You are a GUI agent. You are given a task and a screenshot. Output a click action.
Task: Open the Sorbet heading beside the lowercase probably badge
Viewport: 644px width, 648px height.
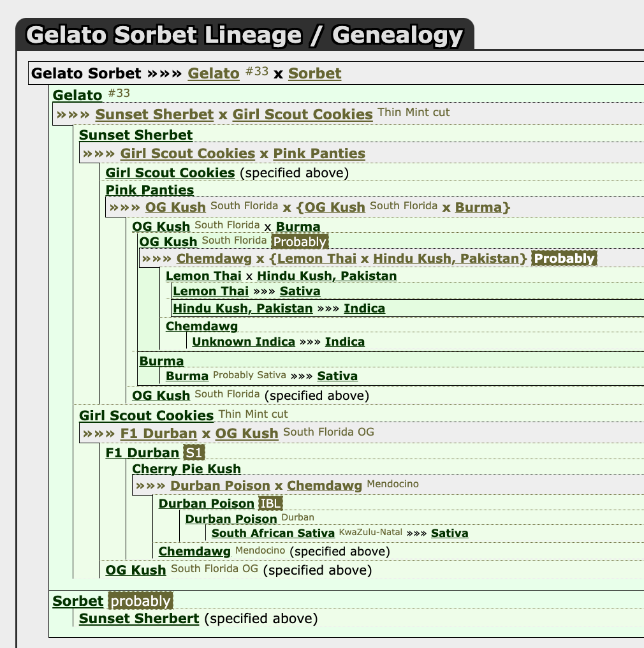78,601
